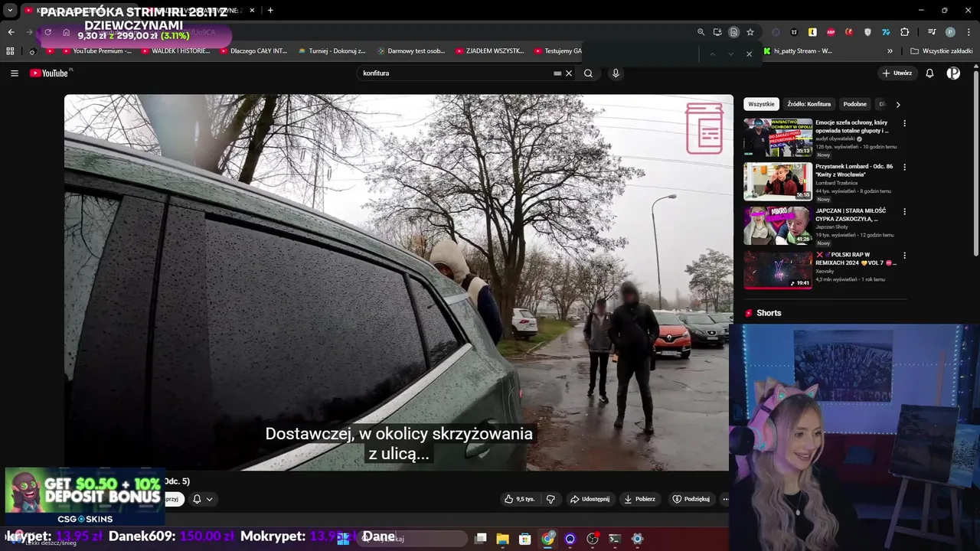This screenshot has width=980, height=551.
Task: Open the Emocje szefa ochrony thumbnail
Action: pos(778,138)
